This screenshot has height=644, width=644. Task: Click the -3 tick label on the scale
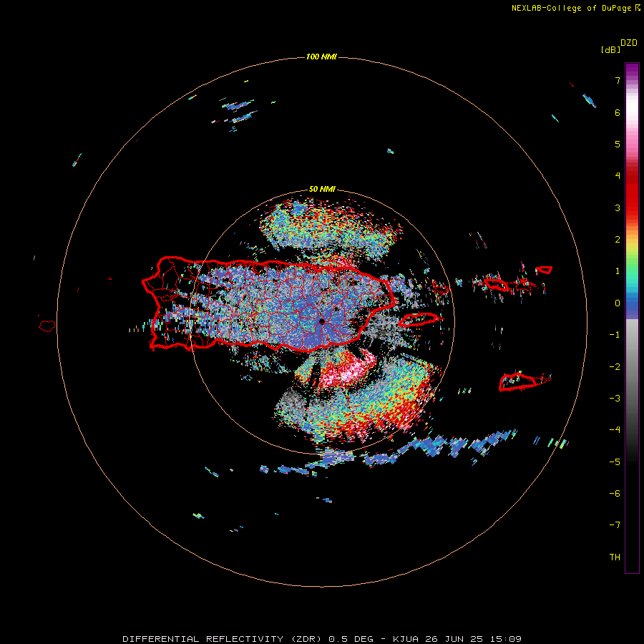pyautogui.click(x=615, y=399)
